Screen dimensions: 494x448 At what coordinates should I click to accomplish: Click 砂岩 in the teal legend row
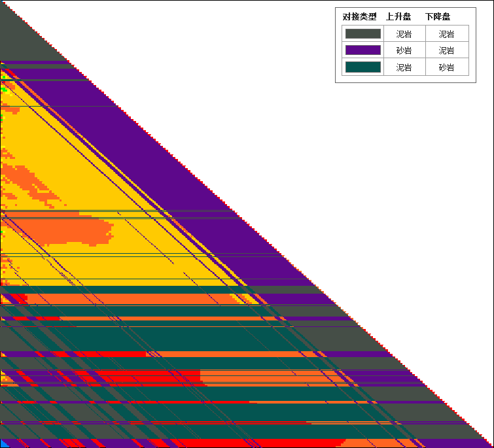pos(446,67)
